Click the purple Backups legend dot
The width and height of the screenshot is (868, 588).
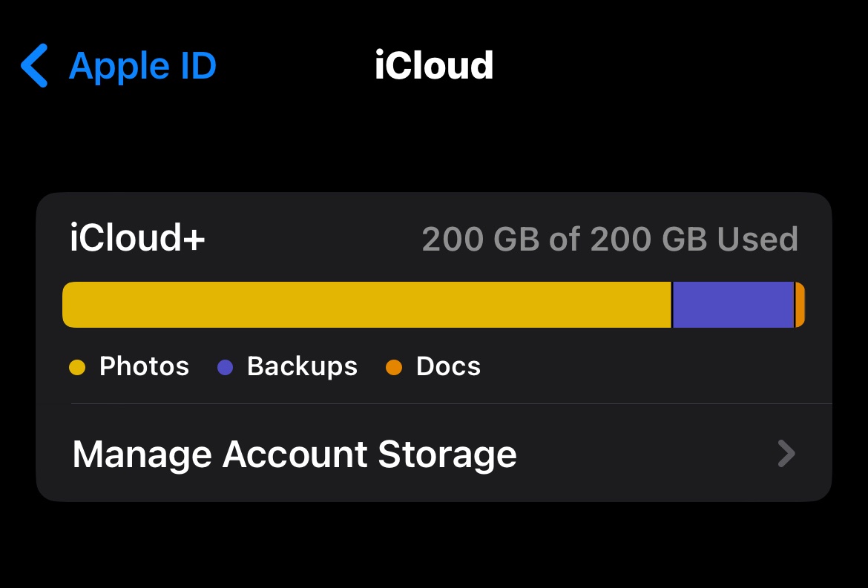225,367
